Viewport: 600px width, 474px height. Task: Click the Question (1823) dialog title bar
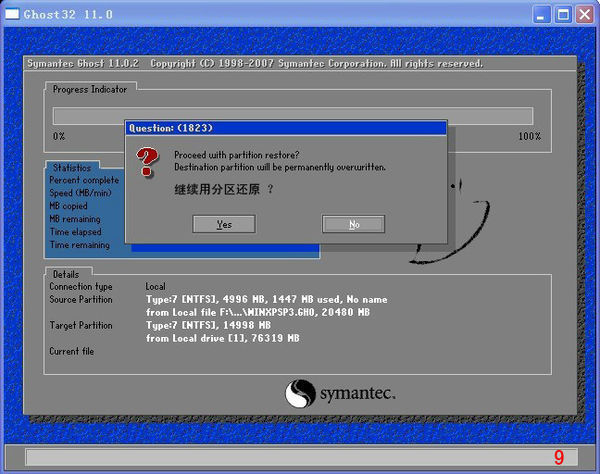pyautogui.click(x=285, y=128)
